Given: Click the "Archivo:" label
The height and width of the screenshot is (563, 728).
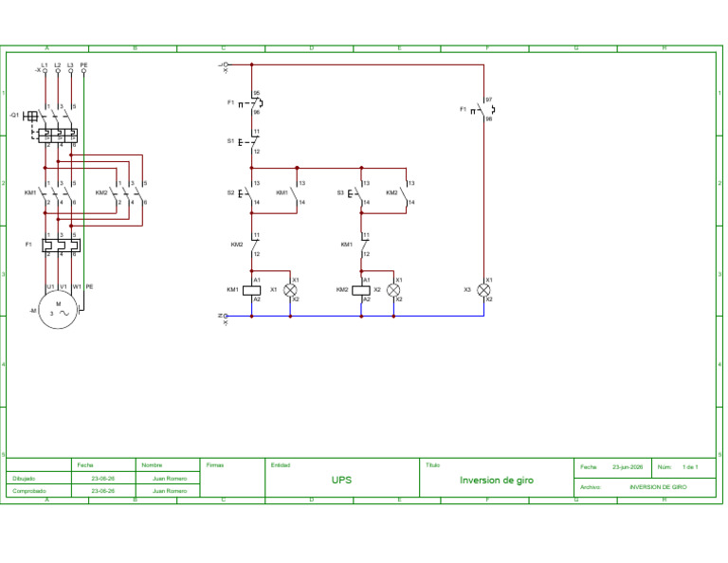Looking at the screenshot, I should point(591,487).
